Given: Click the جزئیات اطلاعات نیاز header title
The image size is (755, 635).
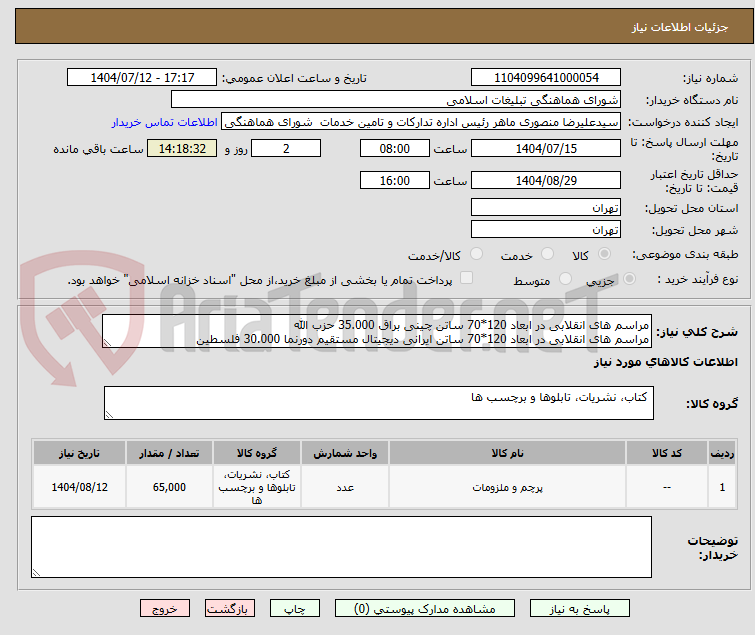Looking at the screenshot, I should pyautogui.click(x=680, y=27).
